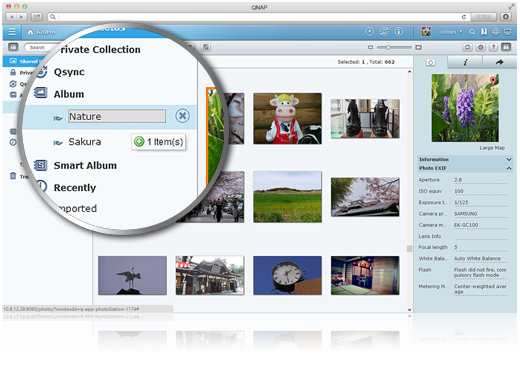Enter full screen using the window corner arrows
520x380 pixels.
(511, 7)
